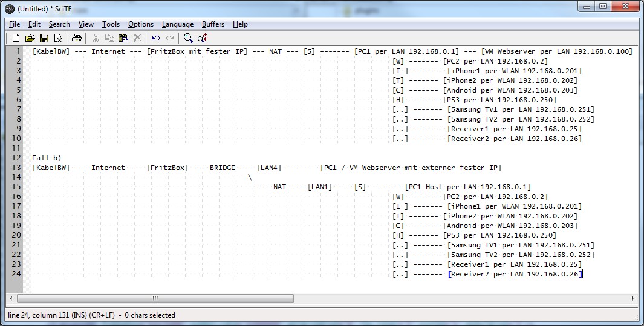
Task: Open the File menu
Action: coord(15,24)
